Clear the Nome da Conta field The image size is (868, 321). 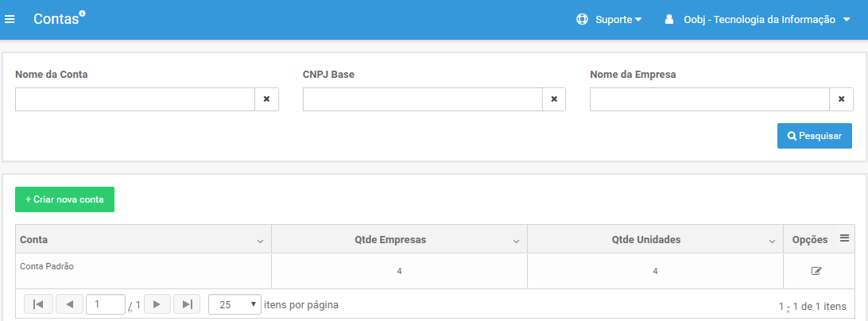pyautogui.click(x=266, y=99)
